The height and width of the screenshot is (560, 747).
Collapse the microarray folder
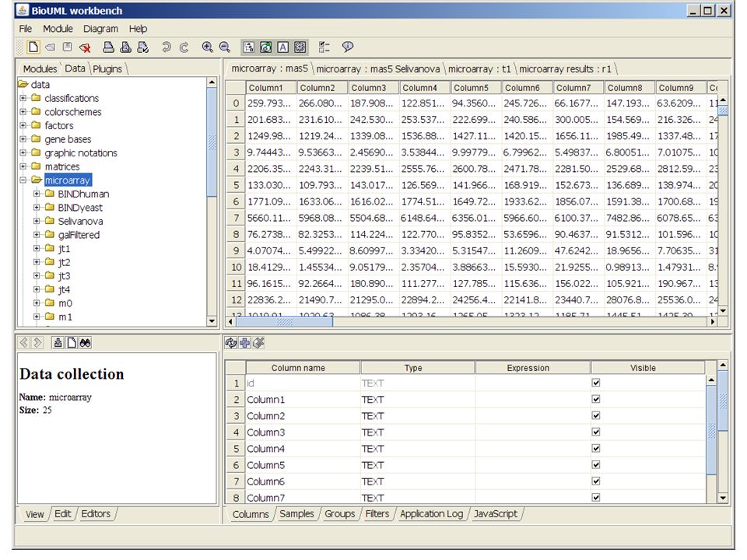[x=23, y=180]
